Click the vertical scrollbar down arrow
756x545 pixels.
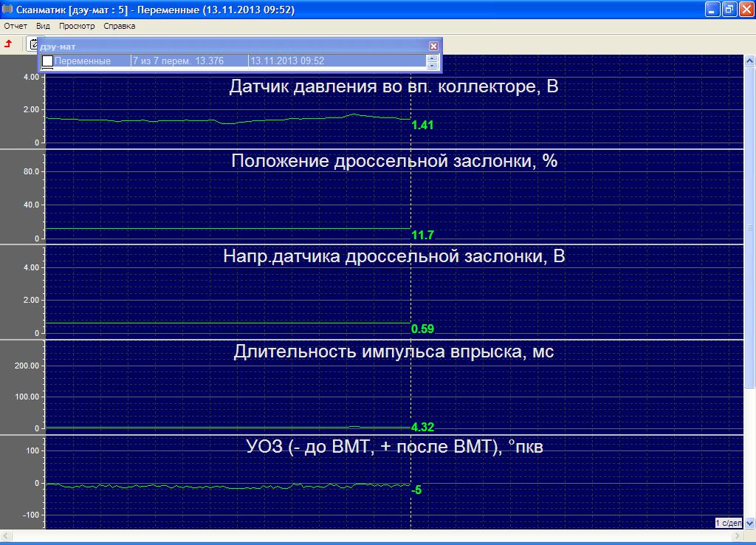tap(750, 523)
